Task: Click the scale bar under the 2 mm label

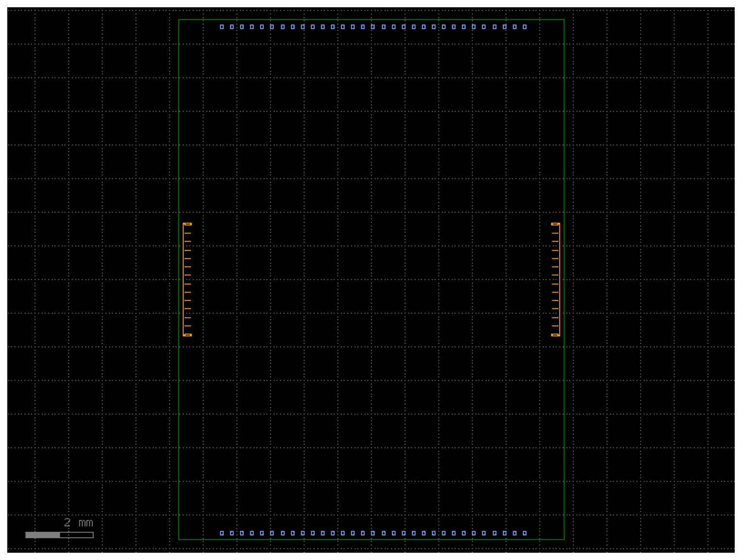Action: click(x=59, y=535)
